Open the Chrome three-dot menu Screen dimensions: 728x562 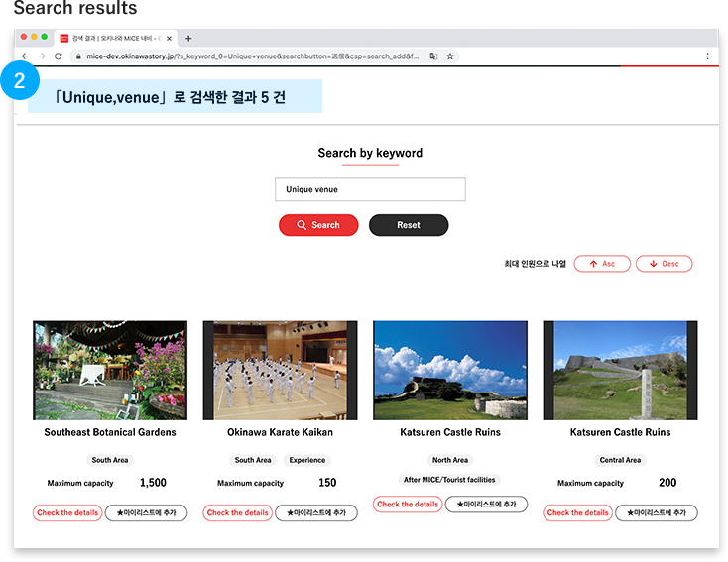pyautogui.click(x=707, y=56)
